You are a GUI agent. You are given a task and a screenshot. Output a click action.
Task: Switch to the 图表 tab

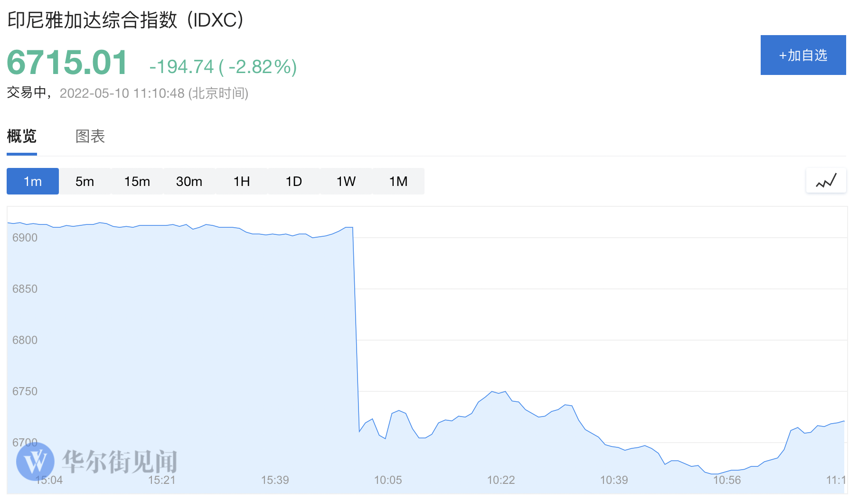(90, 137)
